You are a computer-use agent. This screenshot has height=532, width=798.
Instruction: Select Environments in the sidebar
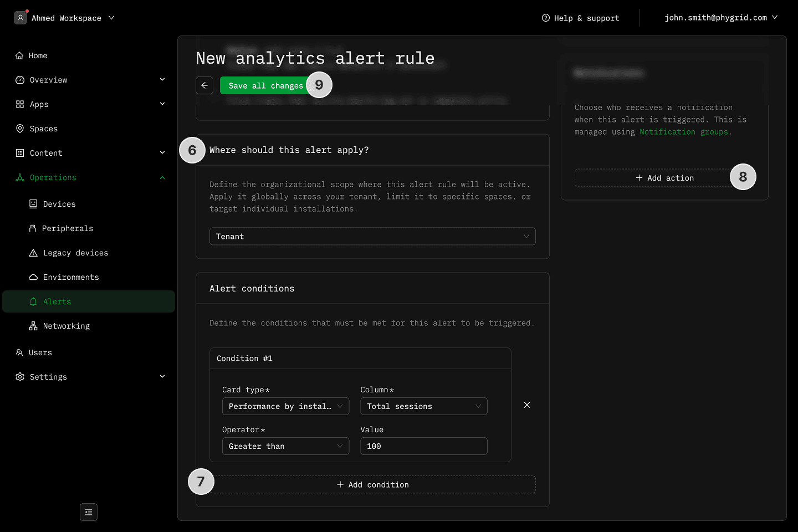[x=71, y=277]
